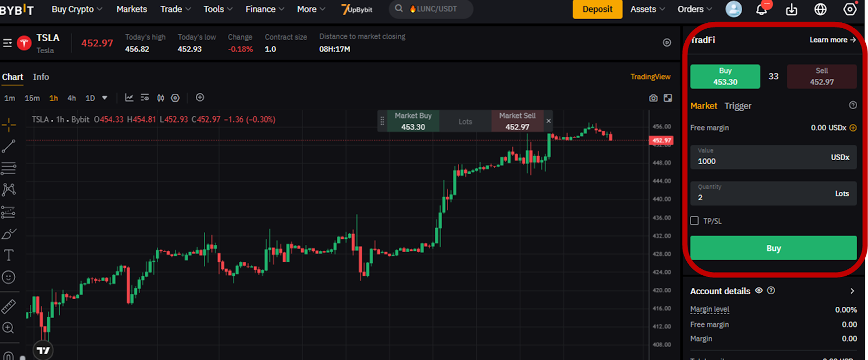Expand the Finance menu
Viewport: 868px width, 360px height.
[265, 9]
